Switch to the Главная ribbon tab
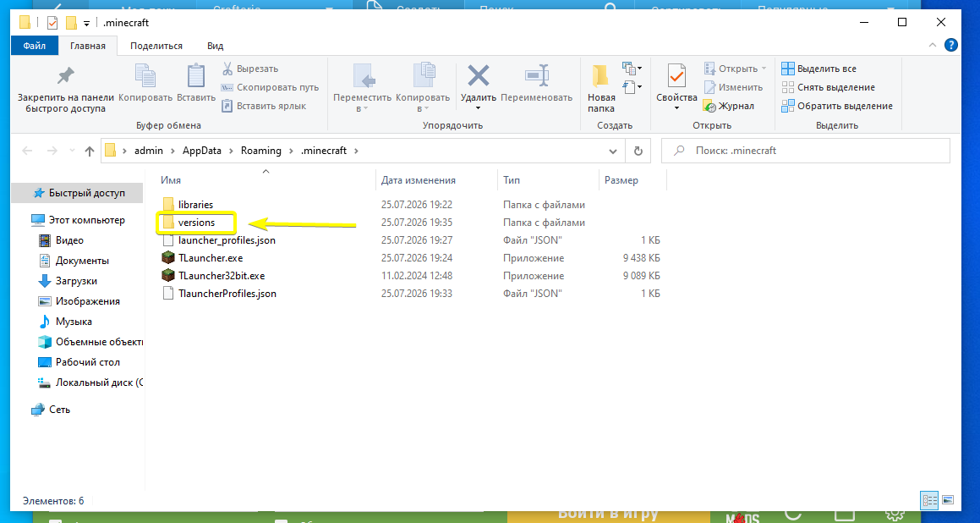980x523 pixels. click(87, 46)
